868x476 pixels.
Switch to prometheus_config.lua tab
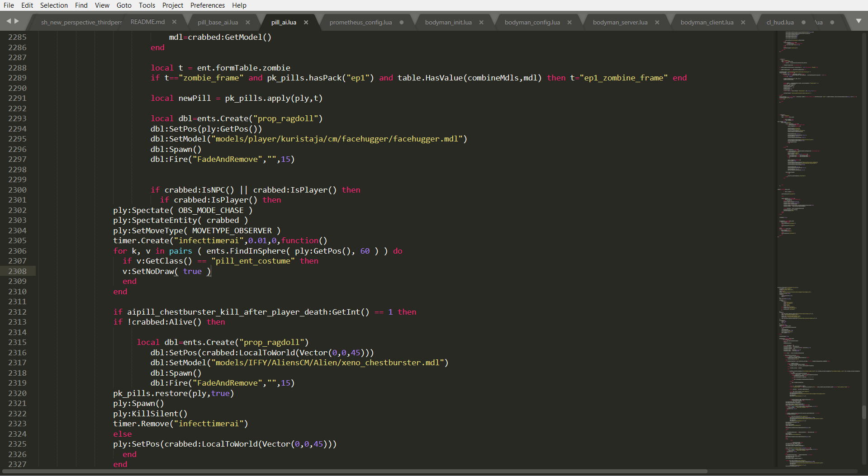(x=360, y=22)
